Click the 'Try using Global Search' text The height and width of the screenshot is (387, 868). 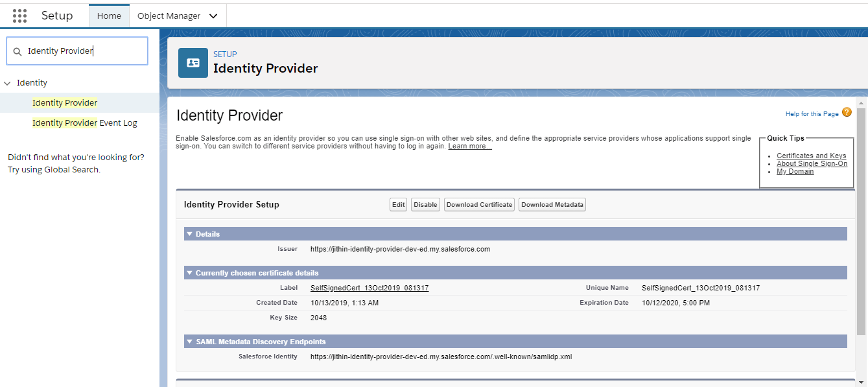coord(54,170)
